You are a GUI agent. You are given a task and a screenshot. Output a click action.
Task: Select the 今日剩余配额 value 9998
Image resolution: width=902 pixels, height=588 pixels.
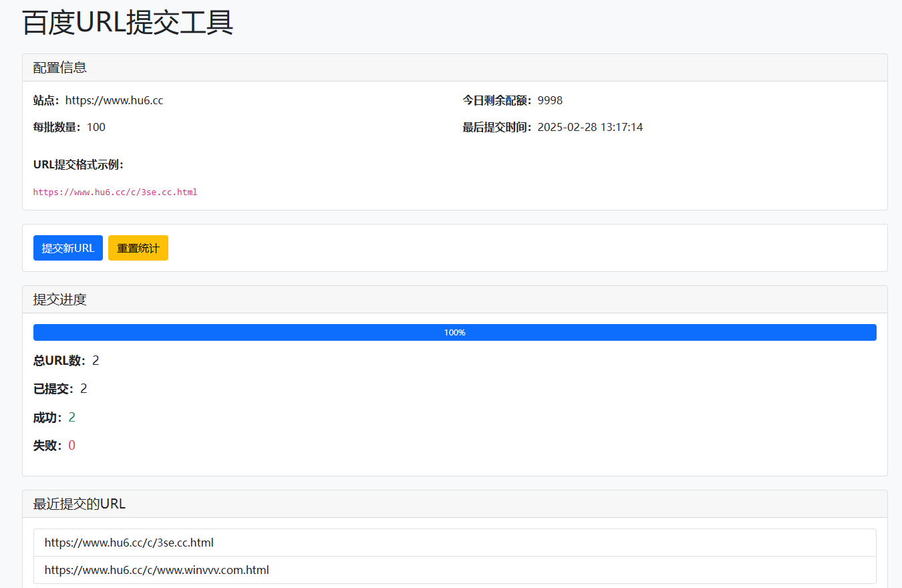coord(550,100)
